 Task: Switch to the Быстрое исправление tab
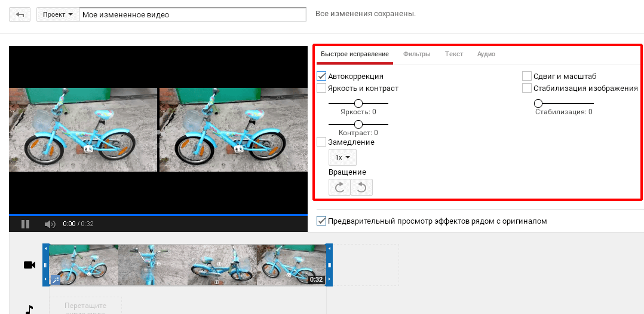click(354, 54)
